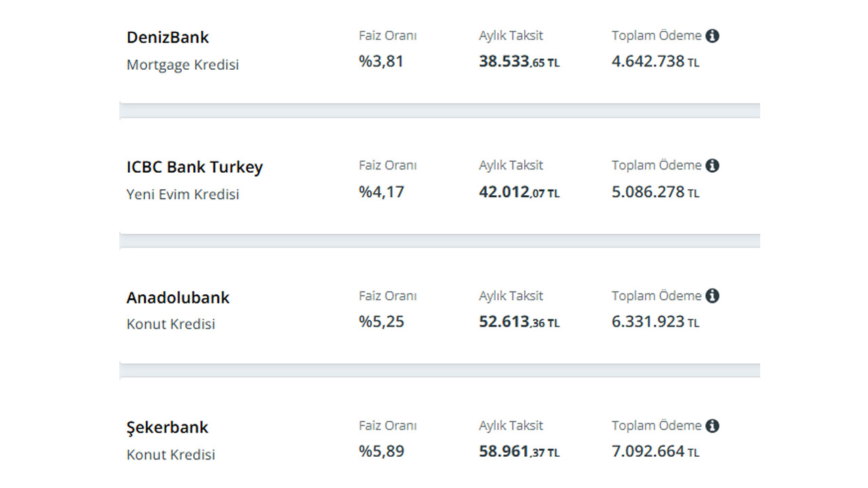
Task: Click the 5.086.278 TL total payment
Action: 655,192
